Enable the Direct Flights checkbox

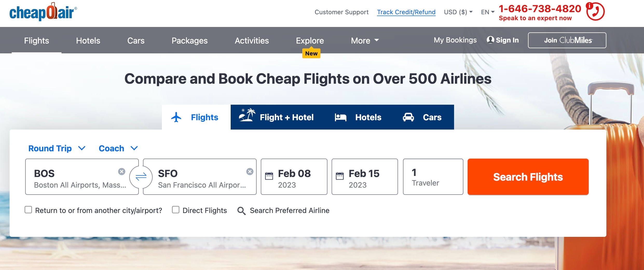coord(176,210)
